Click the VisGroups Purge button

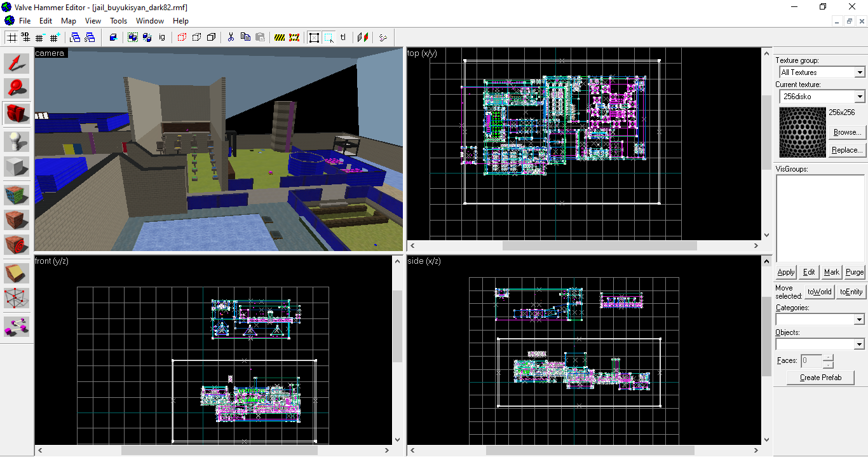855,272
